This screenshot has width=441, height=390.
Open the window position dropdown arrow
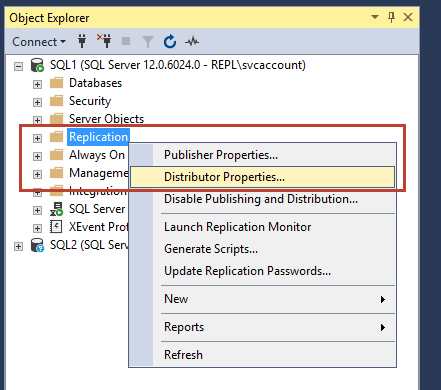(x=375, y=17)
